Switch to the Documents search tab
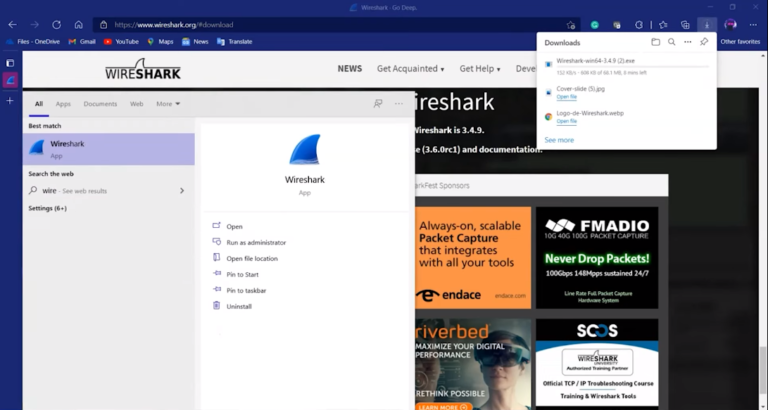Screen dimensions: 768x410 [100, 104]
